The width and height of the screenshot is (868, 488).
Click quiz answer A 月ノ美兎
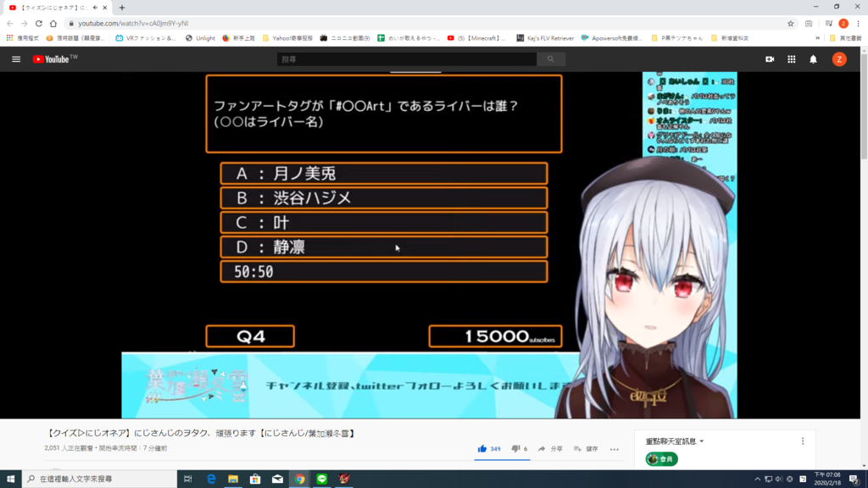tap(384, 173)
